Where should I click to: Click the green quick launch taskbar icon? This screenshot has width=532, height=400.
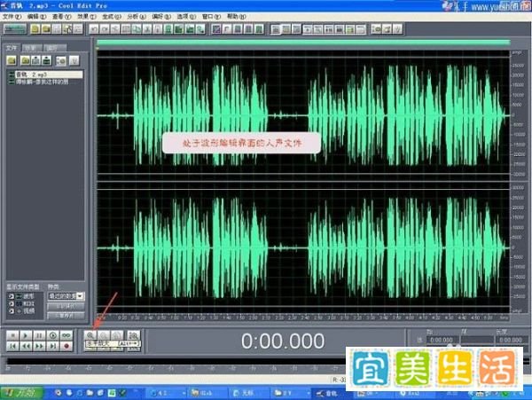(x=112, y=393)
